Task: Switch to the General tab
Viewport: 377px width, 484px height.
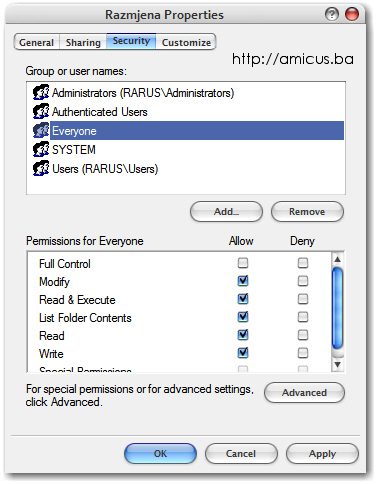Action: coord(36,42)
